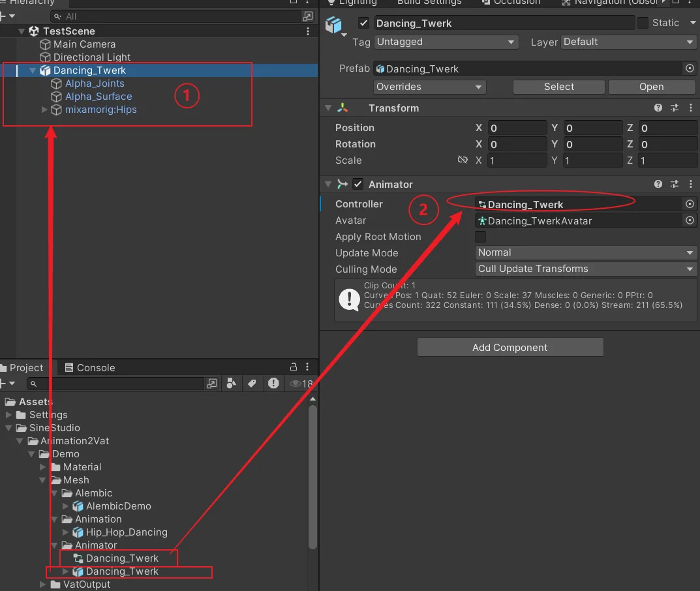The image size is (700, 591).
Task: Open Animator component presets icon
Action: coord(675,184)
